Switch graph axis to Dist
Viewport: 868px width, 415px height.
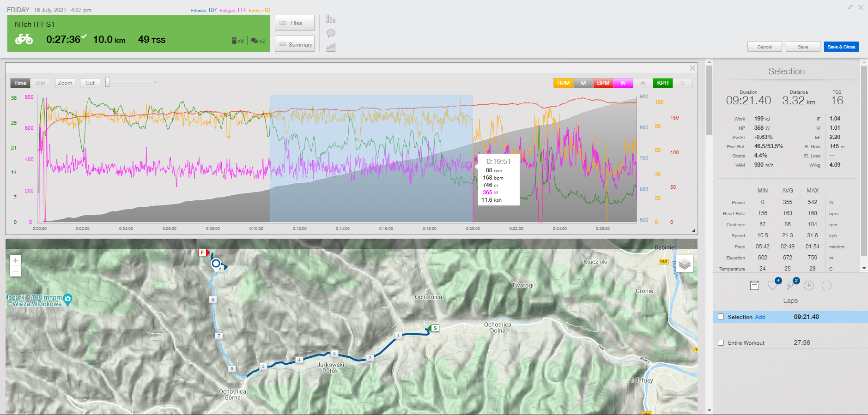click(x=40, y=83)
